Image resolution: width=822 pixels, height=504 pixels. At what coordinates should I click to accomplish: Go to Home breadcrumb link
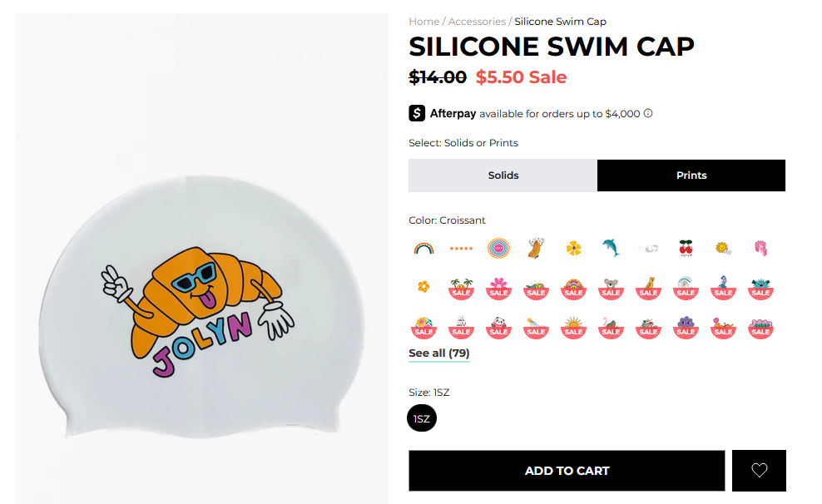pos(423,22)
